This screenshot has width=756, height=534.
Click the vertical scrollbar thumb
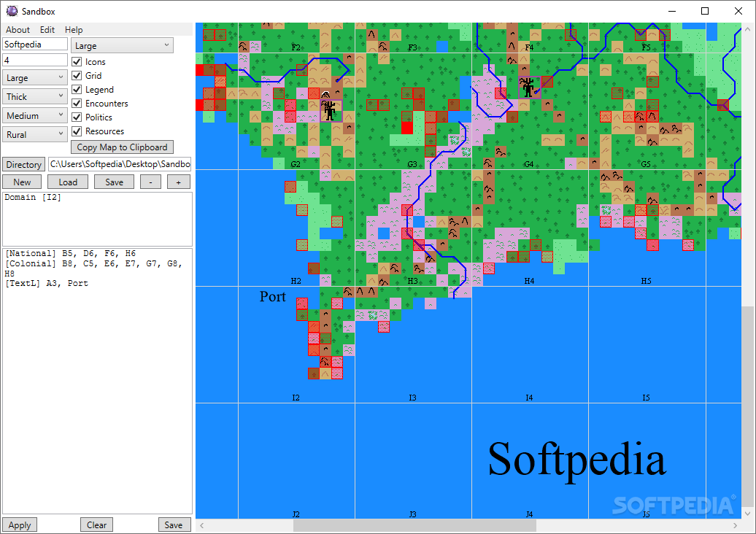coord(747,405)
